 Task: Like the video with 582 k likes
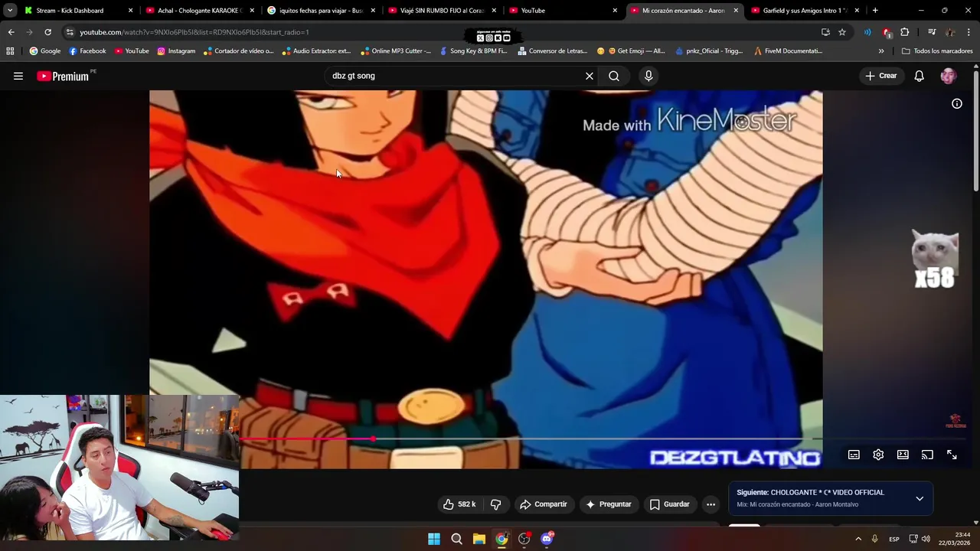pyautogui.click(x=459, y=504)
